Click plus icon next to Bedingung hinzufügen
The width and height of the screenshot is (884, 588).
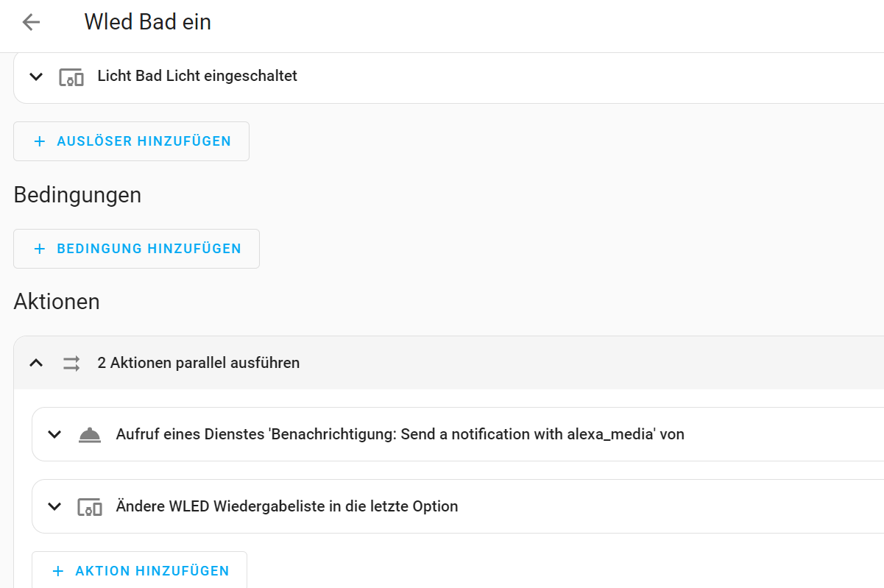point(40,249)
